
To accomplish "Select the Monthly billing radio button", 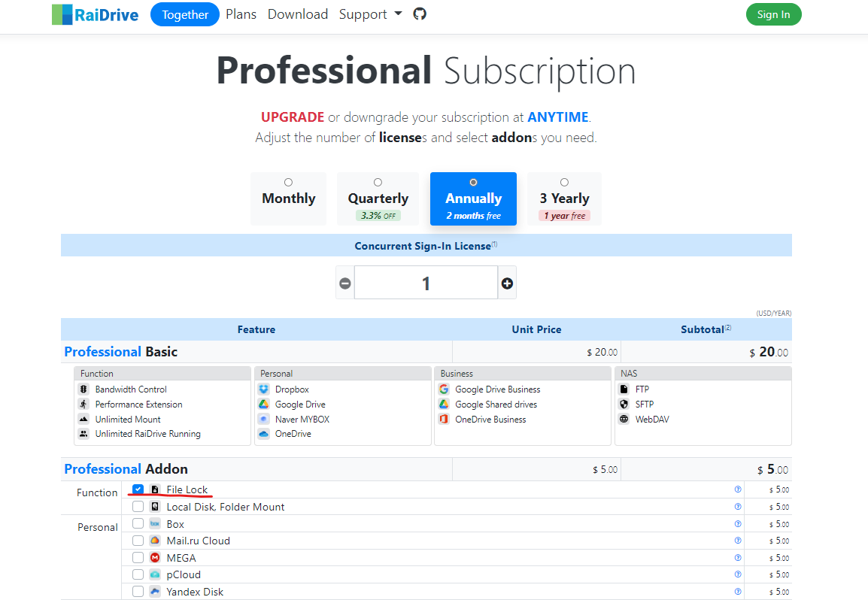I will pos(288,180).
